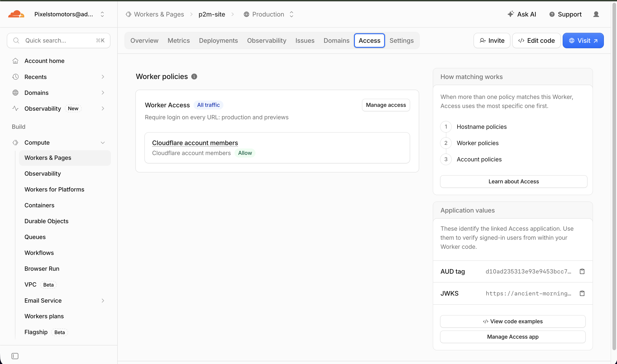Image resolution: width=617 pixels, height=364 pixels.
Task: Go to Account home
Action: tap(59, 61)
